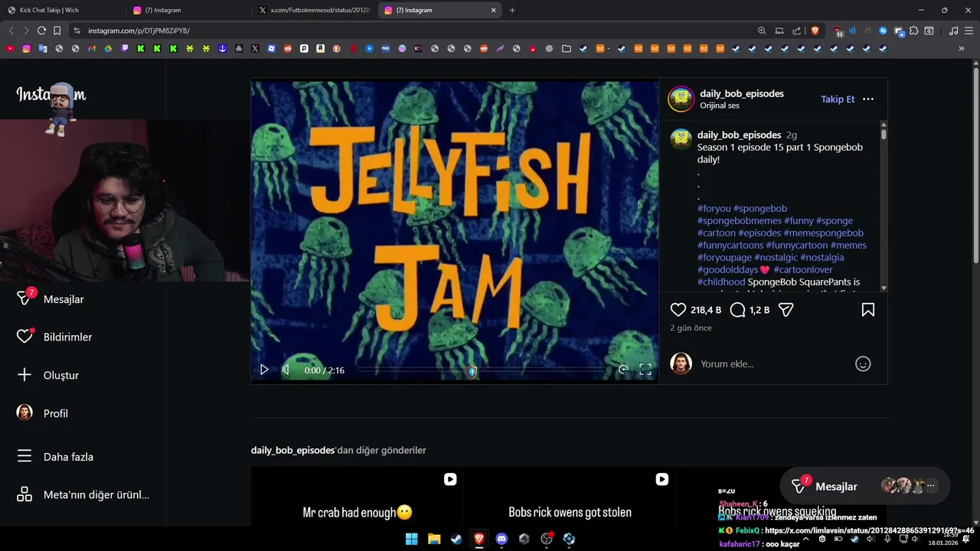The width and height of the screenshot is (980, 551).
Task: View site information icon in address bar
Action: [x=77, y=31]
